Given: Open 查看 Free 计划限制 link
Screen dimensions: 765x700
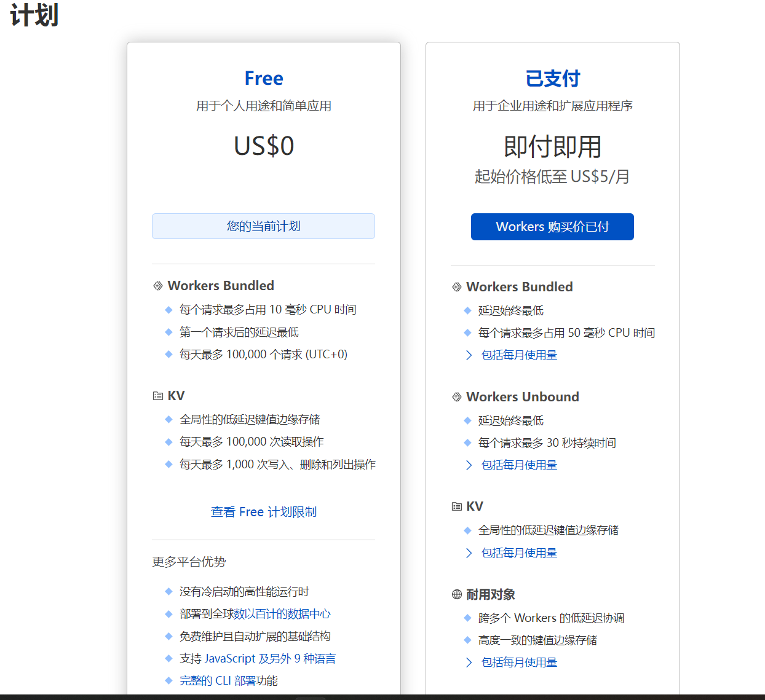Looking at the screenshot, I should (x=263, y=511).
